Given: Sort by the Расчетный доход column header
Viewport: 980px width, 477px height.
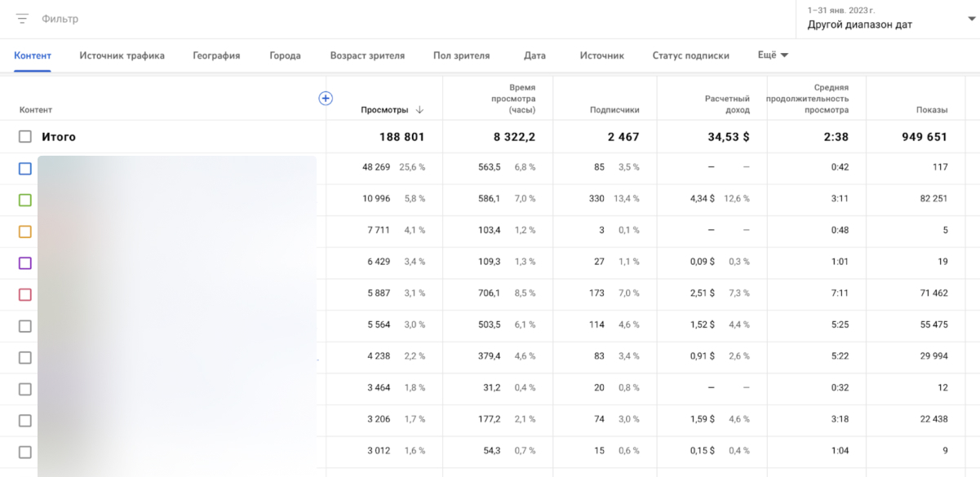Looking at the screenshot, I should pyautogui.click(x=727, y=104).
